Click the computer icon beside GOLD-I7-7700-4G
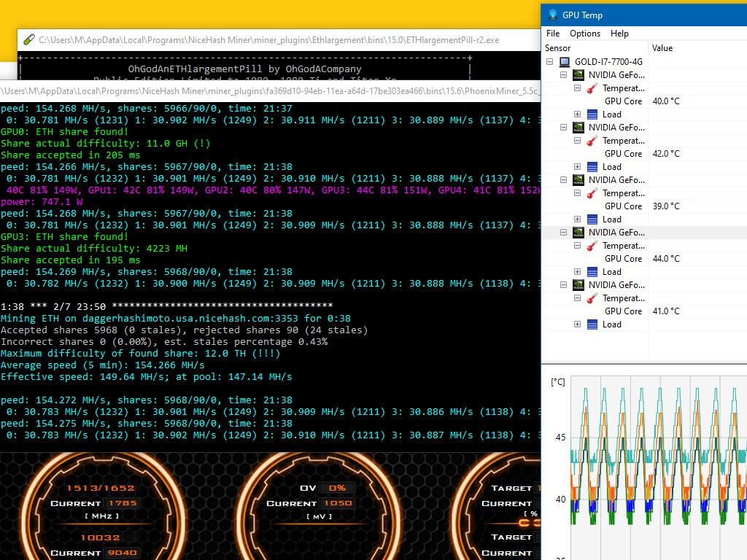 pos(565,61)
